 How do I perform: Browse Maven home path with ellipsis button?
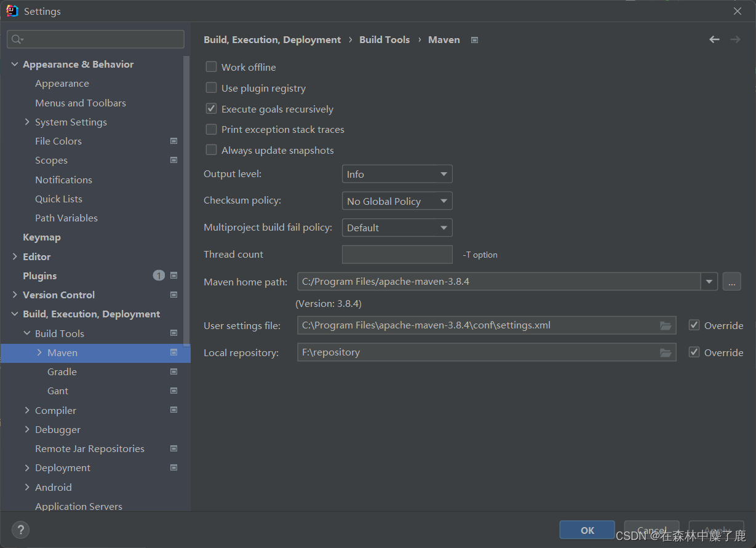click(731, 282)
